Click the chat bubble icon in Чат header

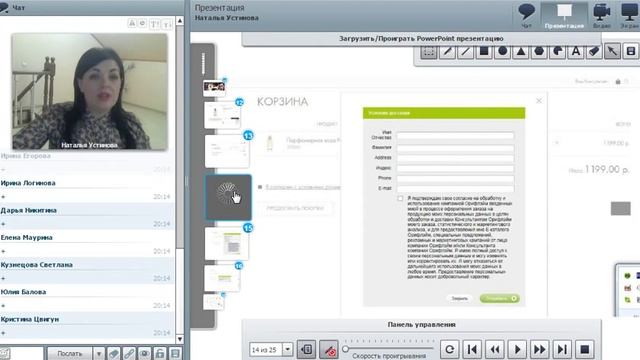(x=4, y=7)
